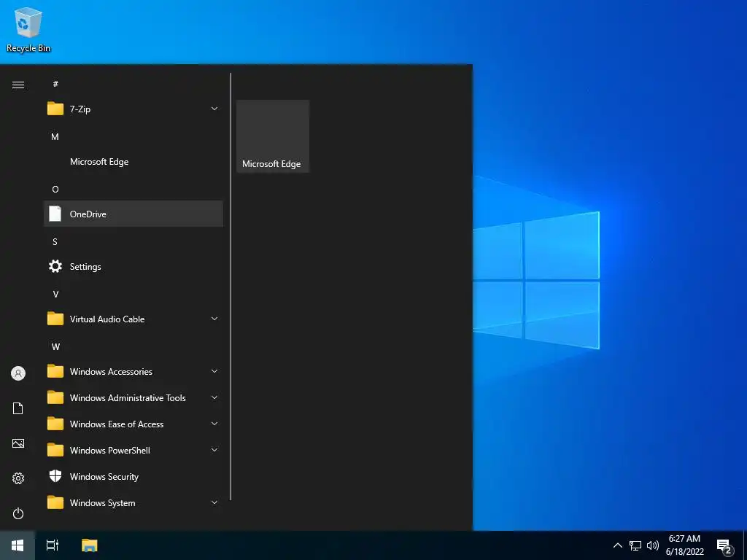Open the Settings app label

(85, 267)
